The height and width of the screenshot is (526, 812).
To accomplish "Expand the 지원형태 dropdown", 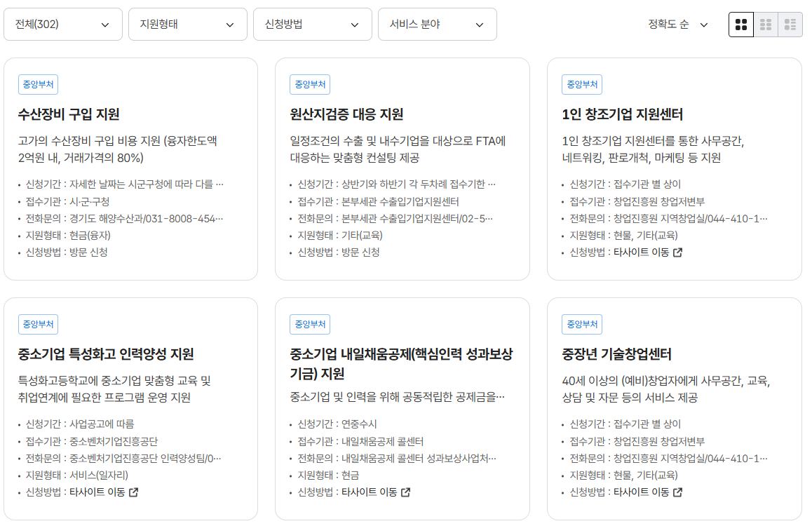I will (x=187, y=24).
